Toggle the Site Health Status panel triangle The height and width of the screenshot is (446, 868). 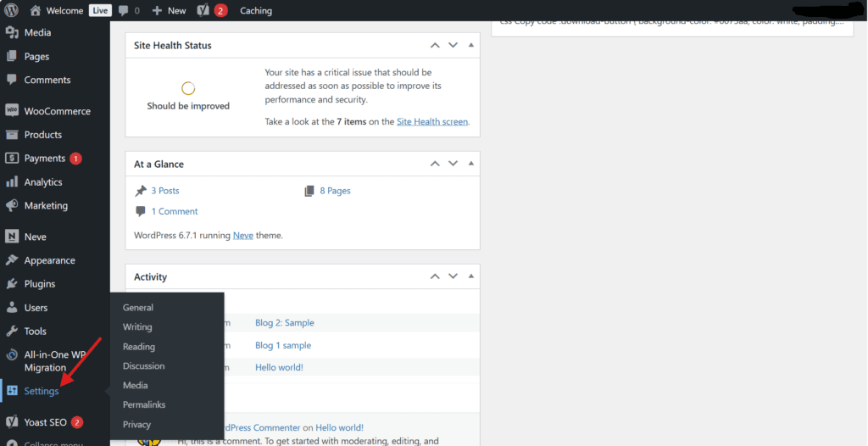pos(471,45)
